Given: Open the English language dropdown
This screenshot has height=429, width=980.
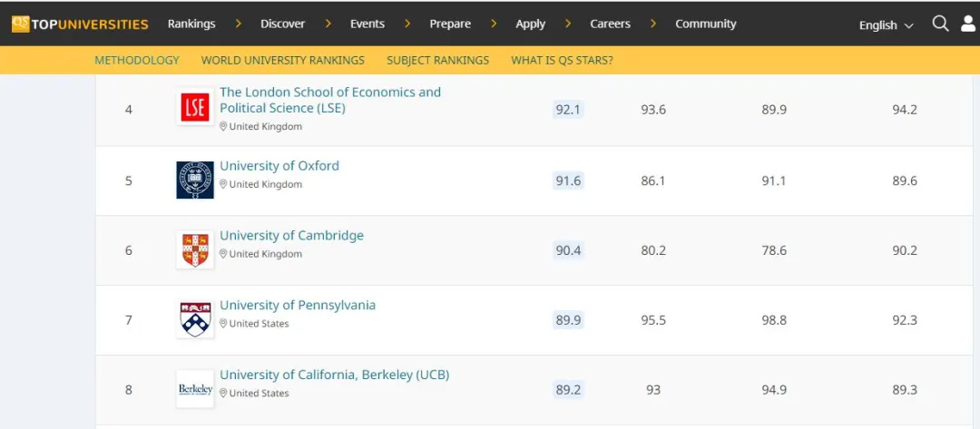Looking at the screenshot, I should pos(886,25).
